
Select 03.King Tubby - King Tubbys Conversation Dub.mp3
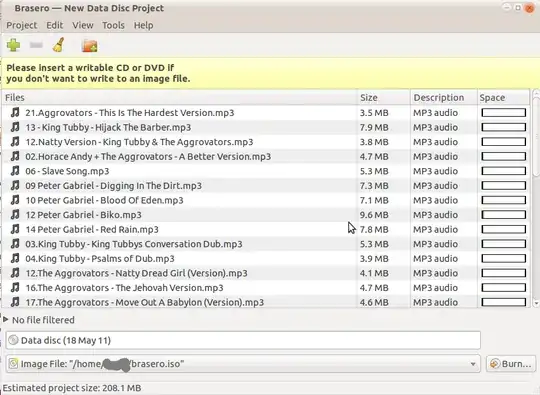pos(134,244)
